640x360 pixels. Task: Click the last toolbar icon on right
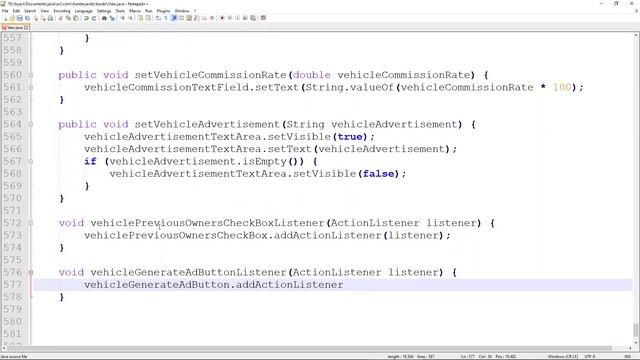[x=263, y=18]
